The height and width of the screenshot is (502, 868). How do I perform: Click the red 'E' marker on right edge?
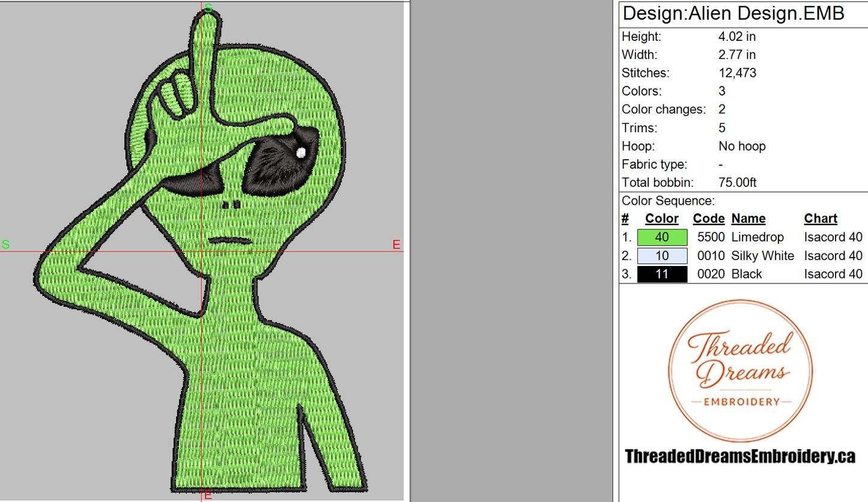(x=396, y=244)
